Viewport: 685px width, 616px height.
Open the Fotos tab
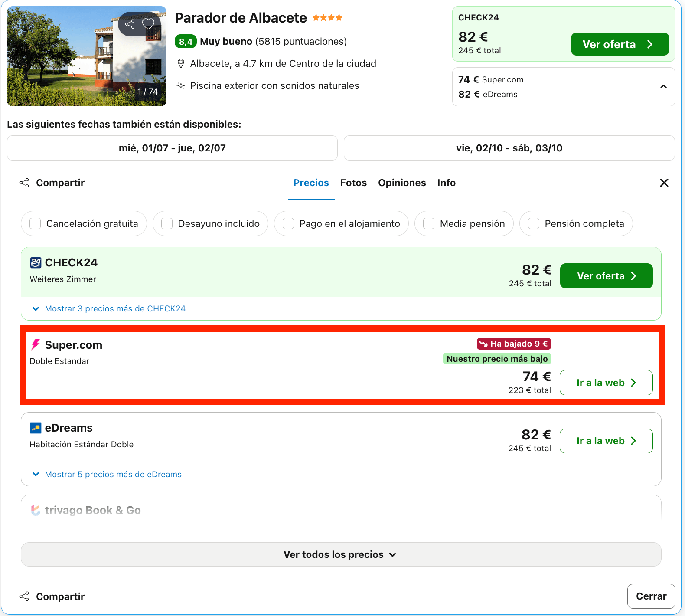click(353, 183)
